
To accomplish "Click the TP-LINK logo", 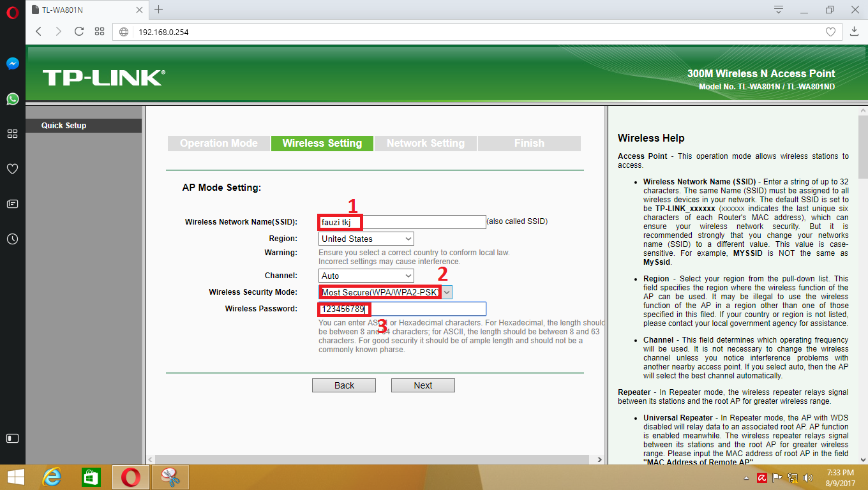I will (103, 78).
